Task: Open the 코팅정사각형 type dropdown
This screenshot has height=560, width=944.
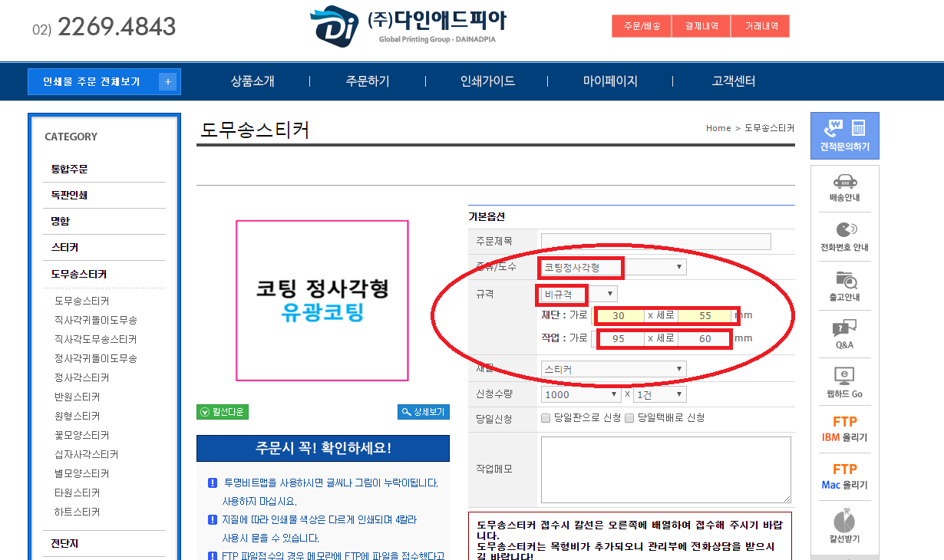Action: pyautogui.click(x=613, y=267)
